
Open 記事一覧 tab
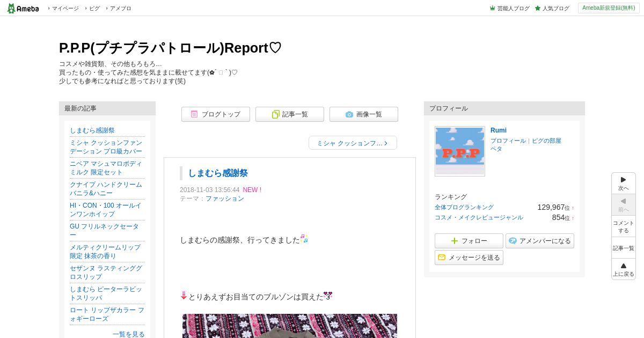tap(290, 114)
